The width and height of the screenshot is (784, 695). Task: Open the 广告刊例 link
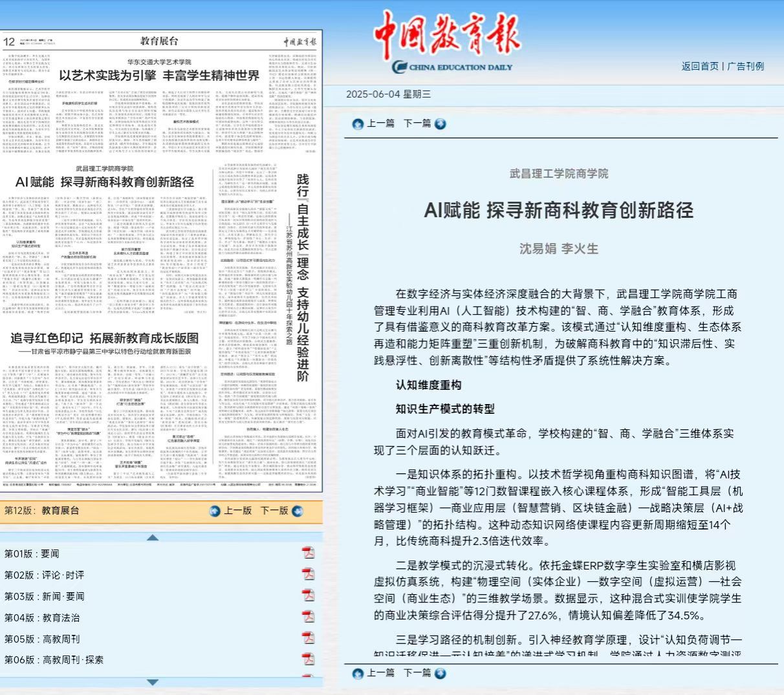[745, 66]
